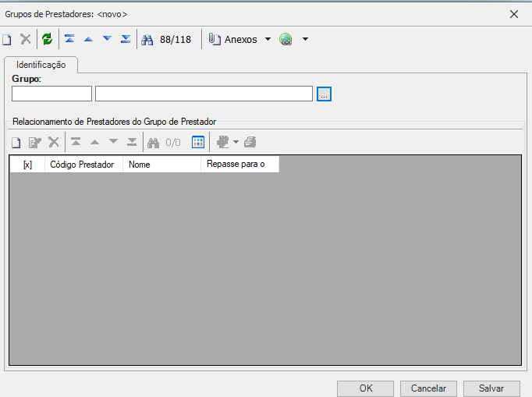Open the colored grid columns icon
The width and height of the screenshot is (532, 397).
[198, 142]
